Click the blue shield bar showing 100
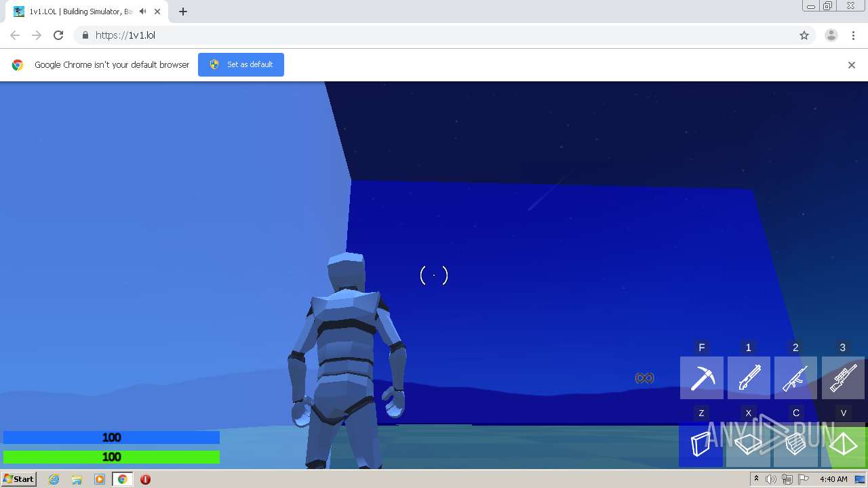 click(111, 438)
